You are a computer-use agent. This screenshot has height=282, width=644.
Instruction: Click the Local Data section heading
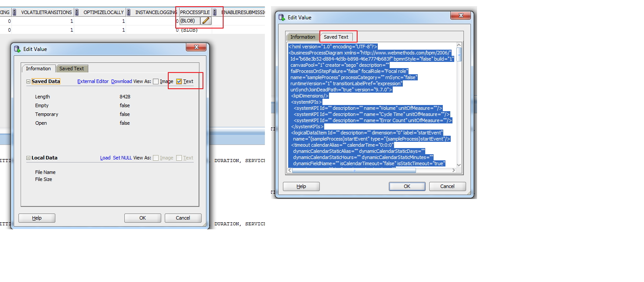44,158
